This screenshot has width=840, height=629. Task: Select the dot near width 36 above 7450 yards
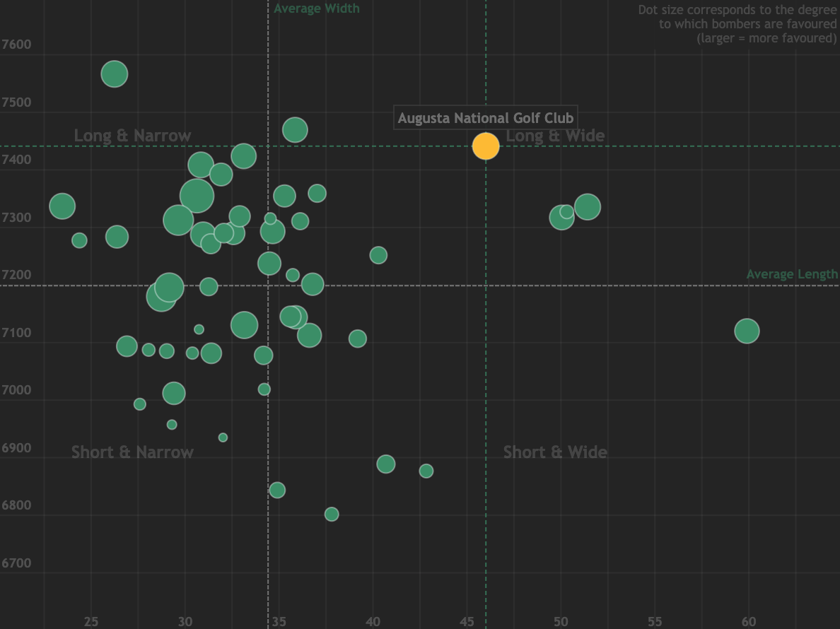(295, 130)
